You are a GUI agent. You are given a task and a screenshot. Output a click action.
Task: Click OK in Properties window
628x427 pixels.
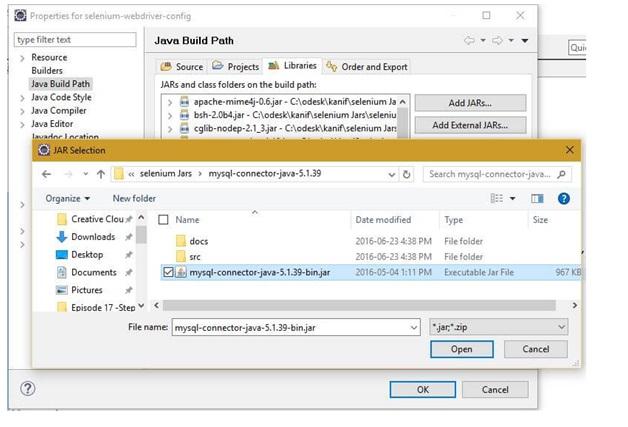[423, 390]
